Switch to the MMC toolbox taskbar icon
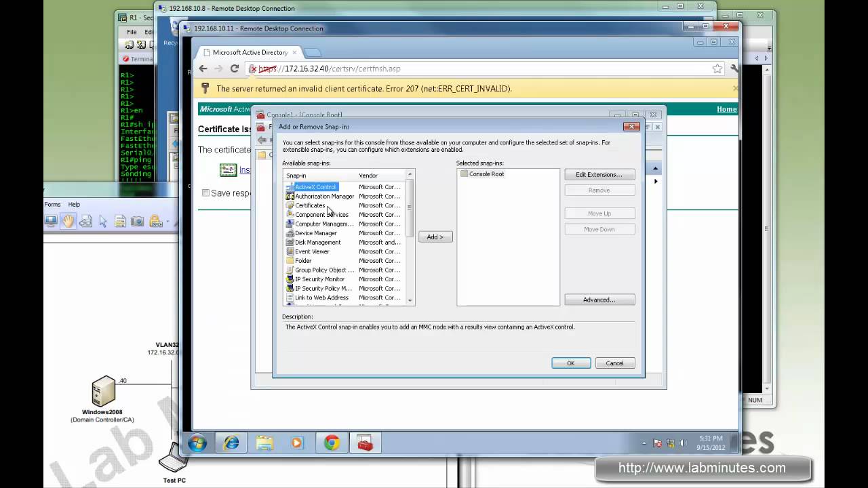This screenshot has width=868, height=488. point(365,443)
